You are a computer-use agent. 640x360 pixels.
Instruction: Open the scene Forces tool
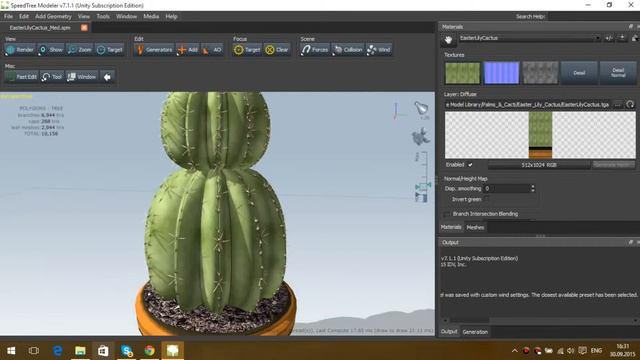315,50
